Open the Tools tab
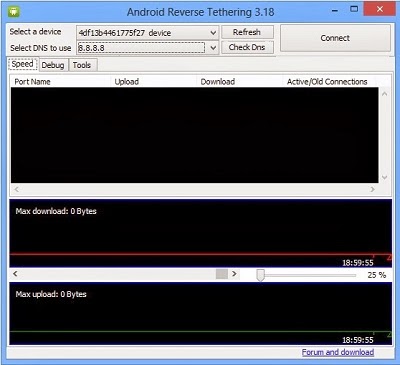The height and width of the screenshot is (365, 400). click(x=82, y=65)
